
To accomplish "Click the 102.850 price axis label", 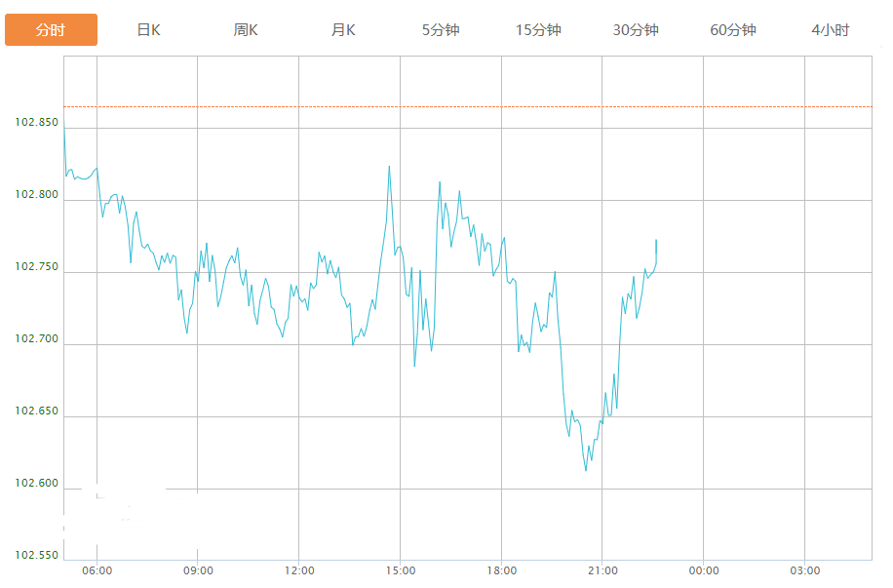I will click(x=36, y=123).
